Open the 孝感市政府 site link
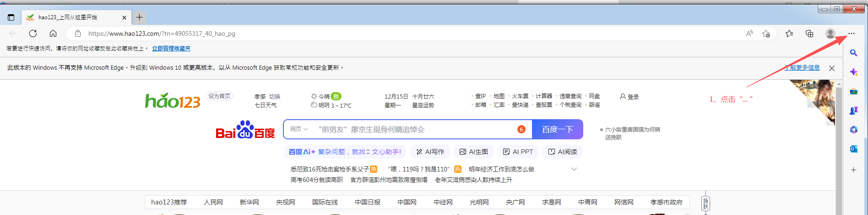 click(x=667, y=202)
